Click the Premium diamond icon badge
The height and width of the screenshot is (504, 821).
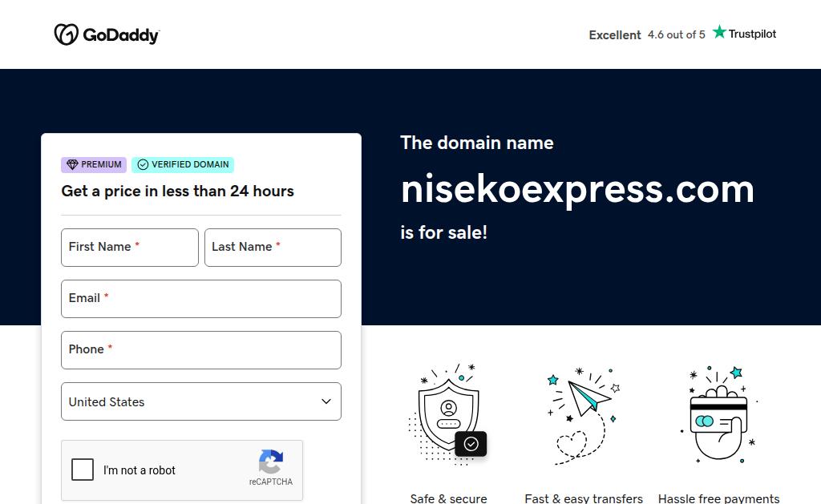[72, 164]
